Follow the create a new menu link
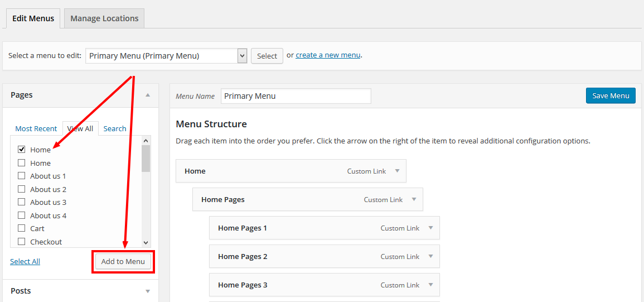The height and width of the screenshot is (302, 644). point(328,55)
